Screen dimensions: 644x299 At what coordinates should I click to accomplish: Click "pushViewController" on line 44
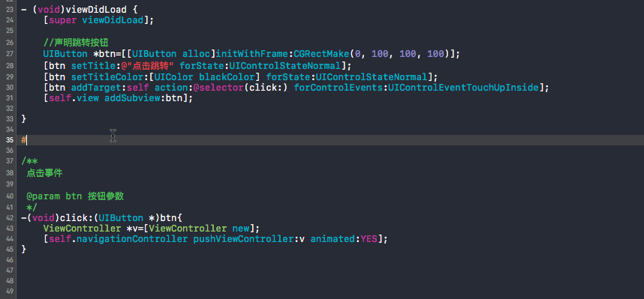(243, 239)
